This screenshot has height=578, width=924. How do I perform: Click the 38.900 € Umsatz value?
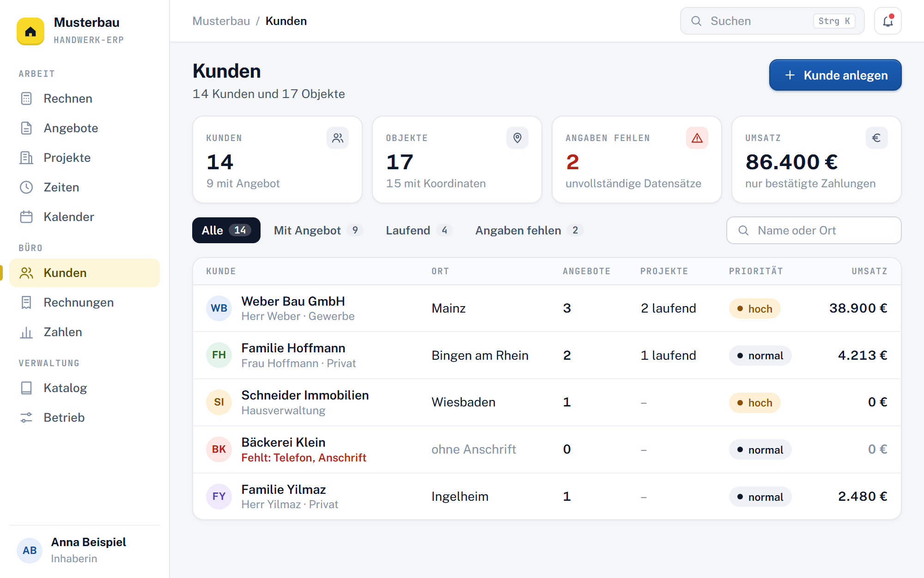pos(858,308)
